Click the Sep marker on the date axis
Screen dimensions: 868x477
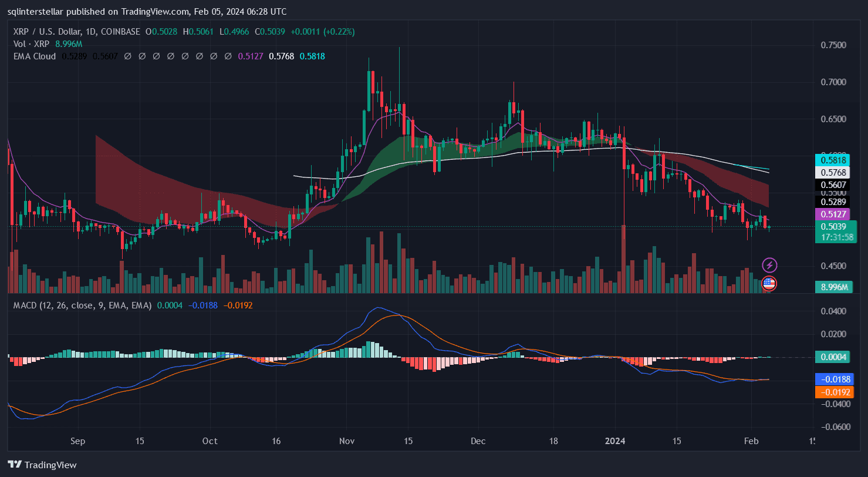click(77, 441)
